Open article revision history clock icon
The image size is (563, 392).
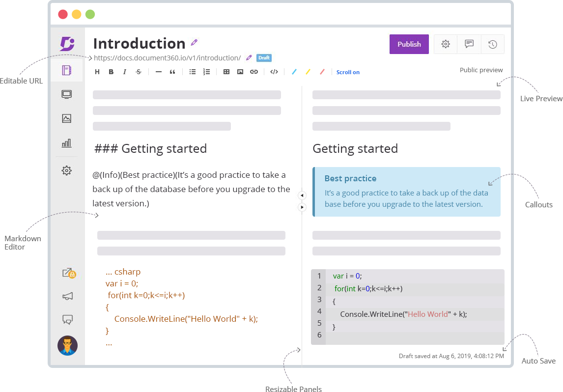pyautogui.click(x=492, y=44)
